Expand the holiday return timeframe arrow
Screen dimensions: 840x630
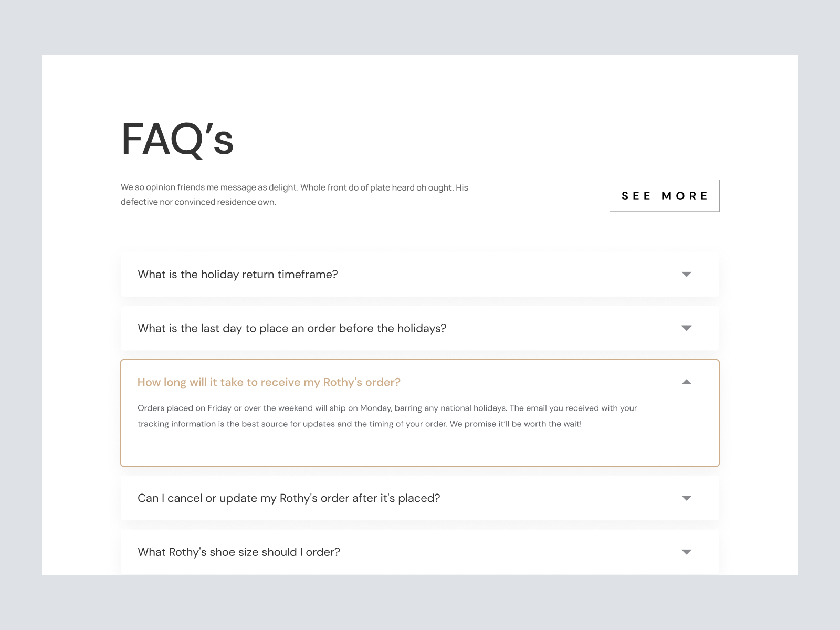point(686,275)
